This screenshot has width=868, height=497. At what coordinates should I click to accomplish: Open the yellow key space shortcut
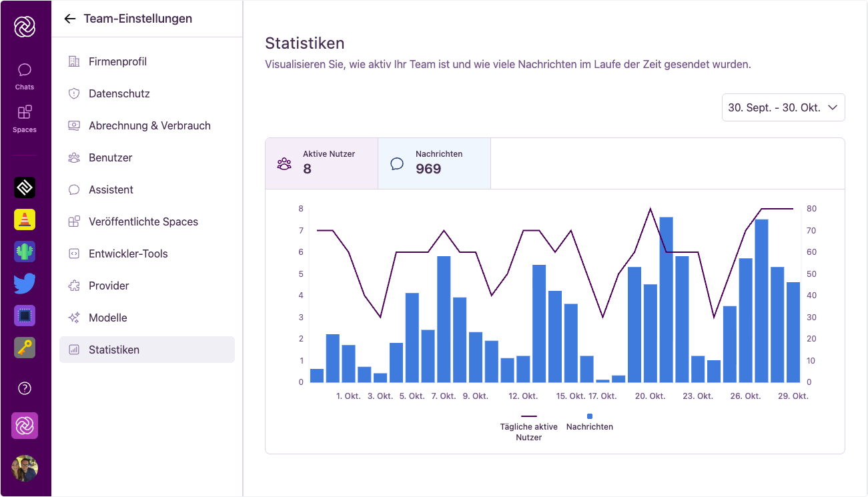pyautogui.click(x=24, y=347)
